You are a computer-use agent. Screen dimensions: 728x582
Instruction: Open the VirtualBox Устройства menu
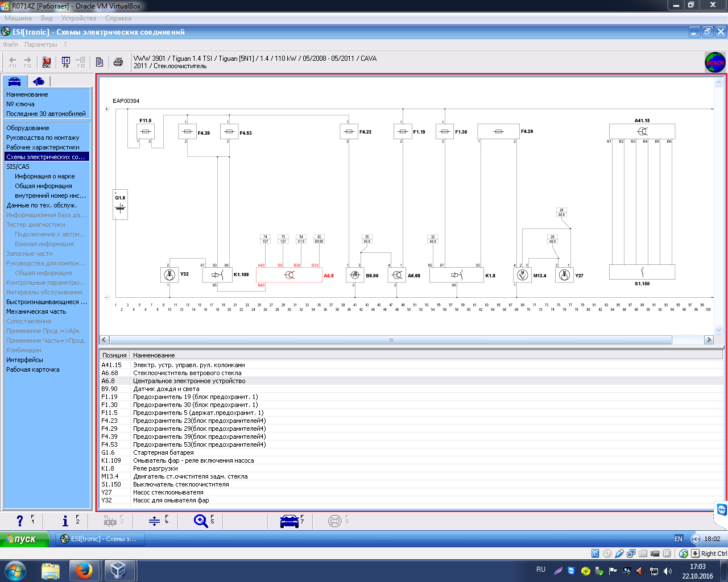coord(78,18)
